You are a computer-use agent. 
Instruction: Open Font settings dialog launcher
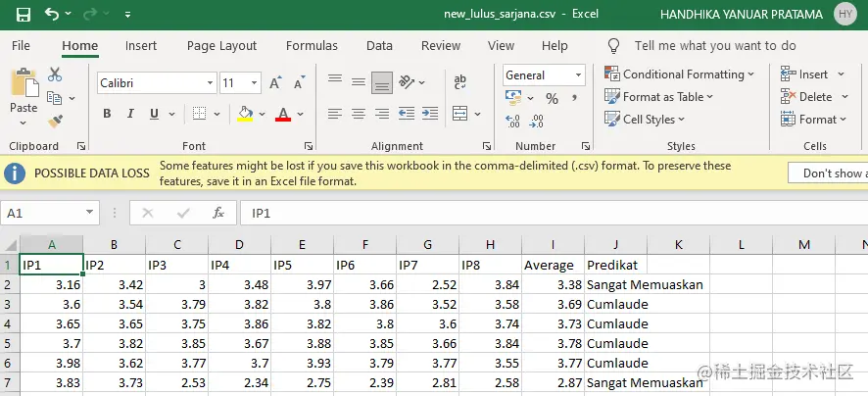pyautogui.click(x=309, y=146)
